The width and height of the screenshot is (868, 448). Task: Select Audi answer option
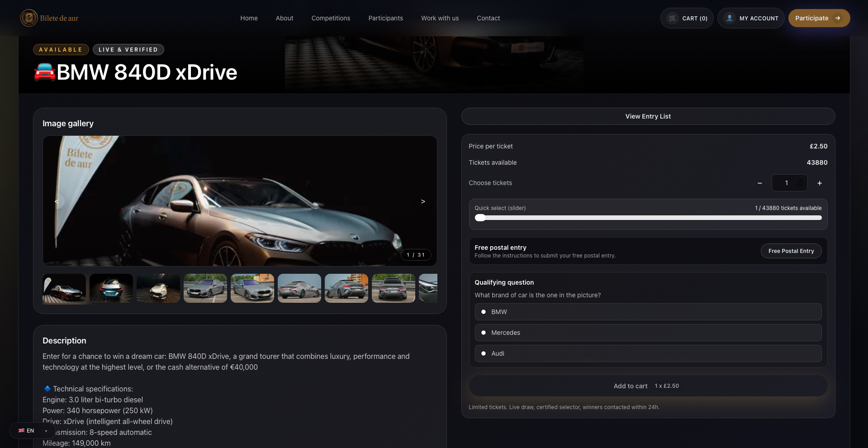(x=648, y=353)
